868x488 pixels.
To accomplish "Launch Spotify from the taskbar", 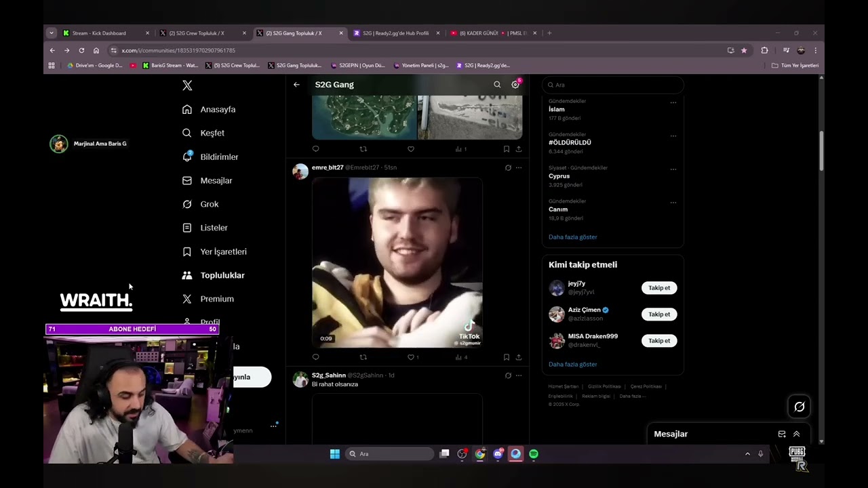I will coord(534,454).
